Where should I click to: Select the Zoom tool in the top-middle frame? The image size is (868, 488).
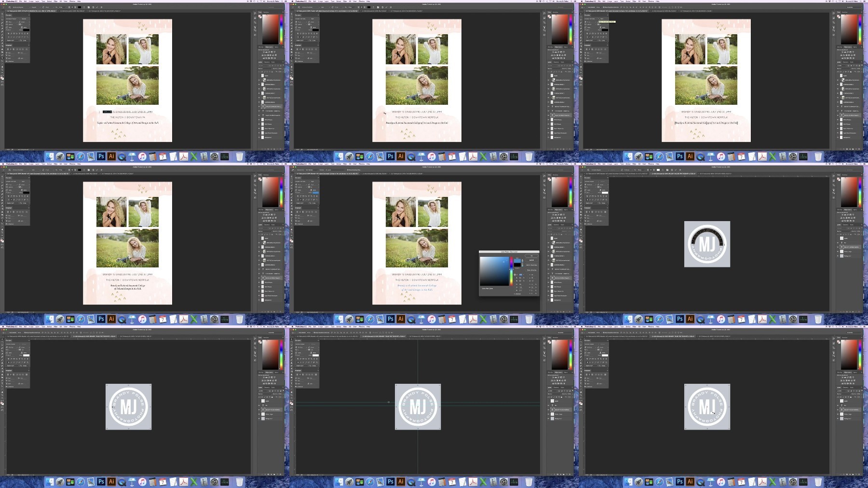click(292, 70)
